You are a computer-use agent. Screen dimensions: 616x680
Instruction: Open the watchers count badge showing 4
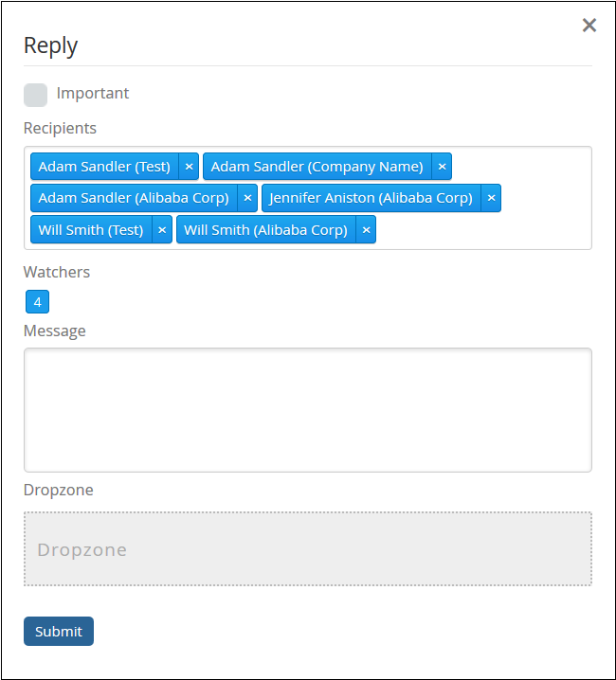point(37,302)
